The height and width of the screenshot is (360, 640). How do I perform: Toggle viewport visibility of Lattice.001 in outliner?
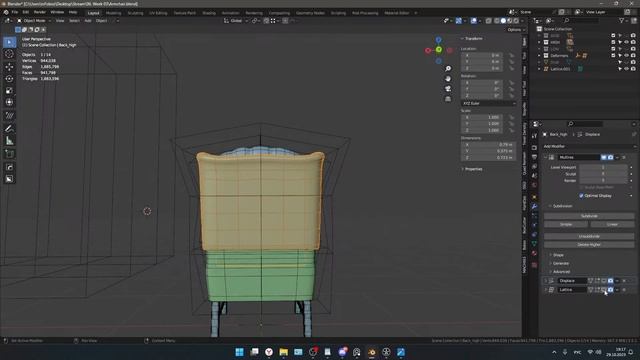pos(627,69)
